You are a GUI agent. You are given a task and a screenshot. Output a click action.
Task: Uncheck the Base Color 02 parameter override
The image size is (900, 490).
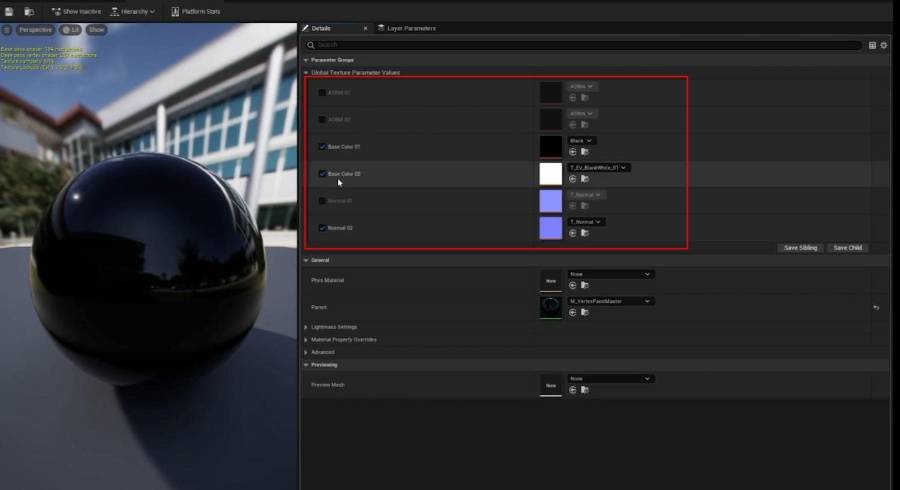coord(322,174)
